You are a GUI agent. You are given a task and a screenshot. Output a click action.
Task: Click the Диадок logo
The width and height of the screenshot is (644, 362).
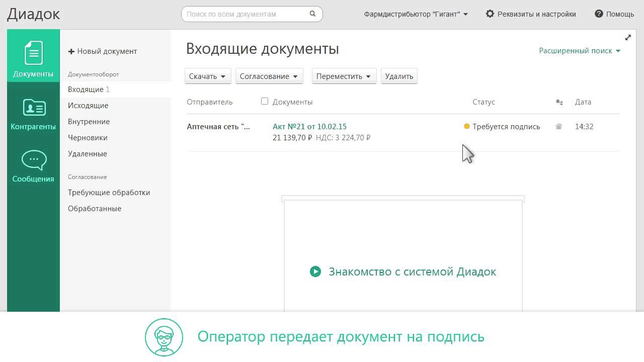(x=34, y=14)
